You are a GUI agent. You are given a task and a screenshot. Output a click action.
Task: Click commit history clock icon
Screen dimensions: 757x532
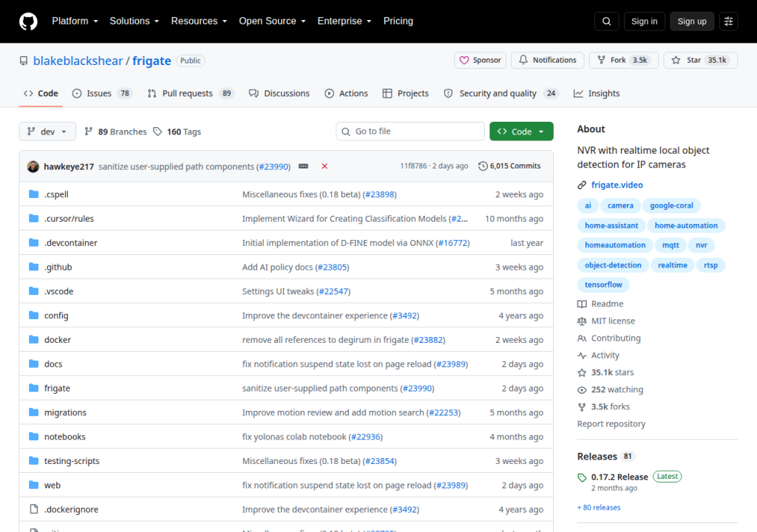pos(483,166)
